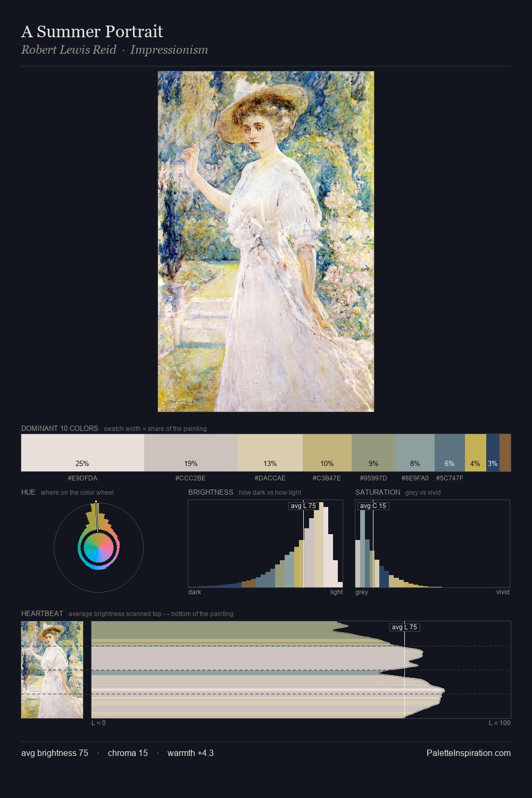Click the brightness histogram chart
The image size is (532, 798).
click(x=265, y=544)
